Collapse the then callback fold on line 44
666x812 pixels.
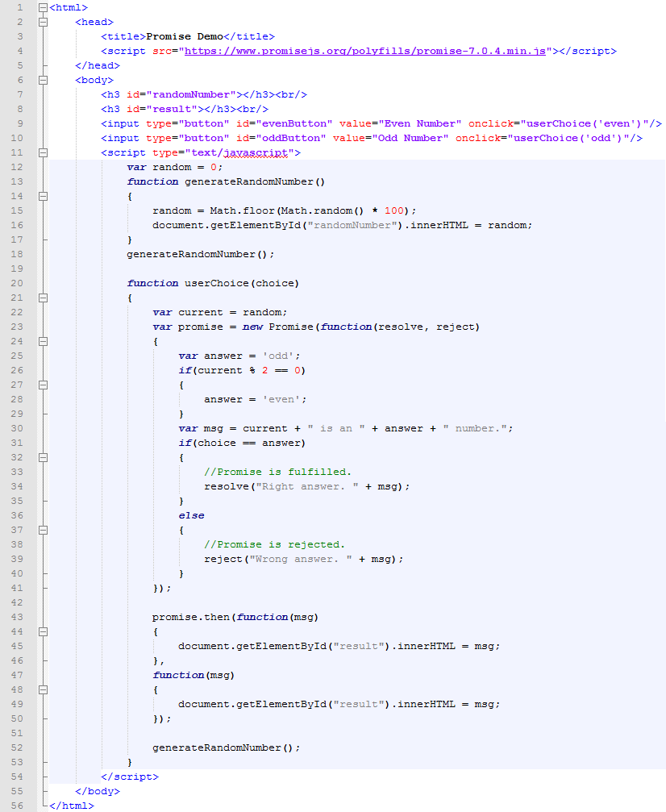pyautogui.click(x=43, y=632)
